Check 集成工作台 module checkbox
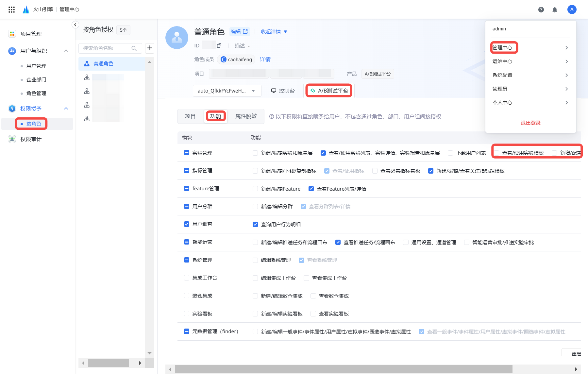This screenshot has height=374, width=588. click(187, 278)
